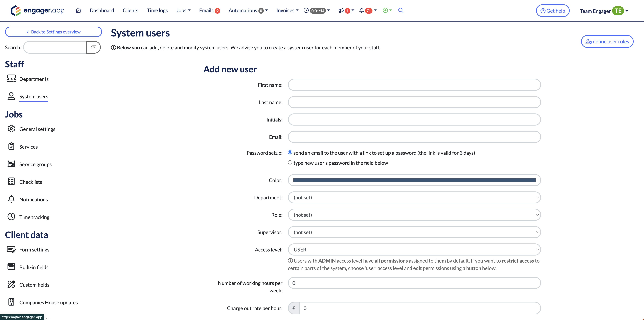Open the megaphone announcements icon
The width and height of the screenshot is (644, 320).
click(341, 10)
